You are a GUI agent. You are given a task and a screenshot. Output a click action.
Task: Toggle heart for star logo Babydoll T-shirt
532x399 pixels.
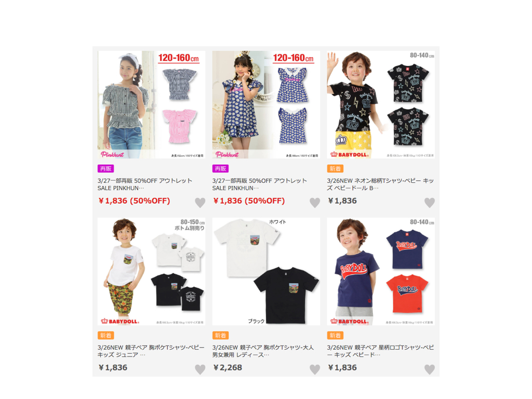point(430,369)
